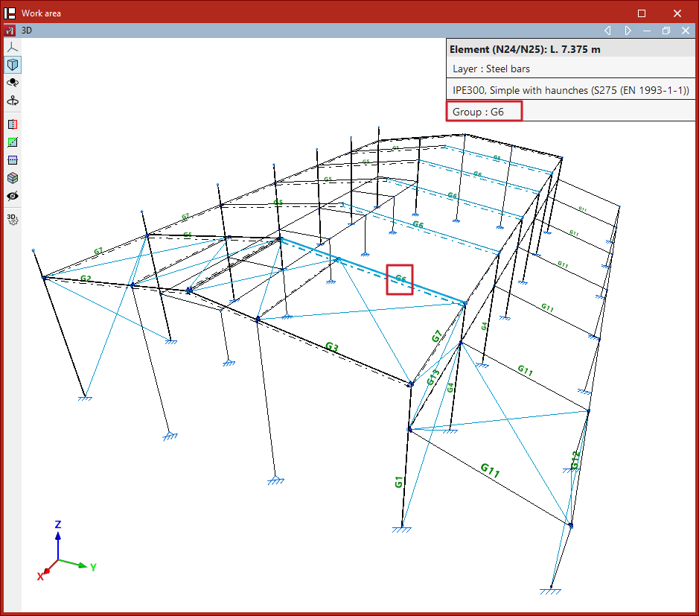Enable the horizontal dashed section plane
The image size is (699, 616).
click(13, 160)
